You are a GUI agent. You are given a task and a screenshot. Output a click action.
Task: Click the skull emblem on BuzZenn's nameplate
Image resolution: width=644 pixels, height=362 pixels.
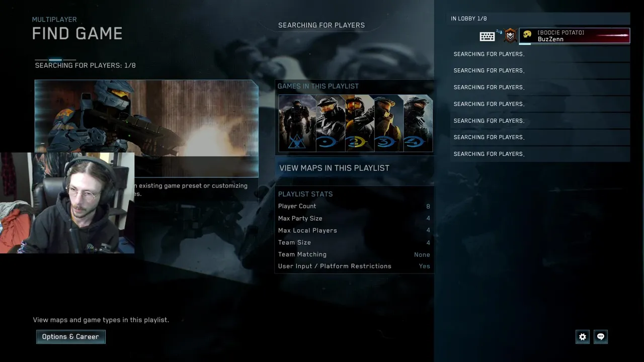[527, 35]
